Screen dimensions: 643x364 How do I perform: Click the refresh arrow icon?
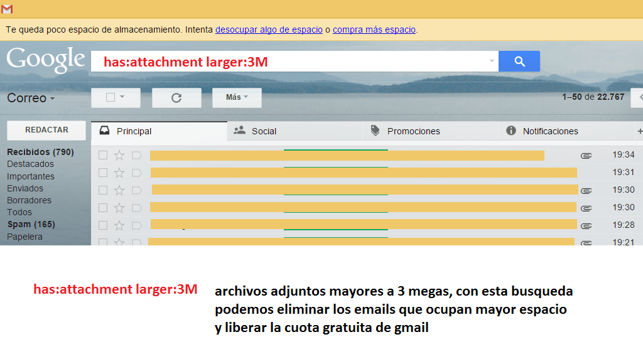tap(176, 98)
